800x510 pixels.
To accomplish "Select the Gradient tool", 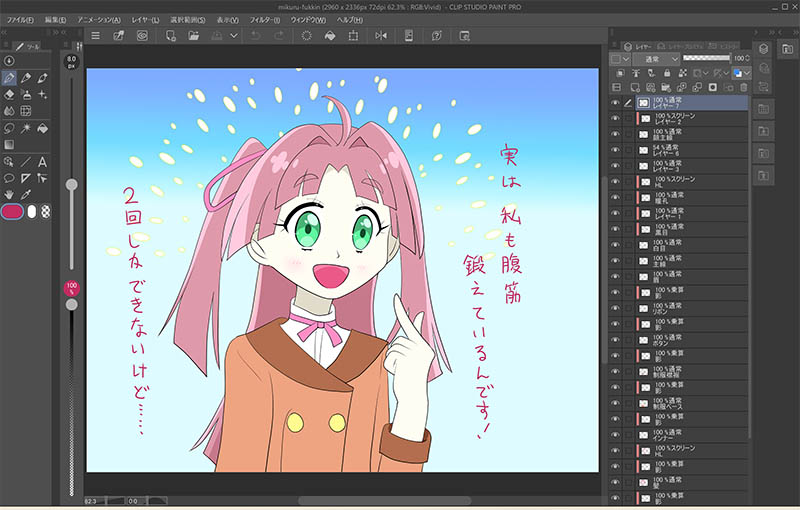I will pos(9,145).
